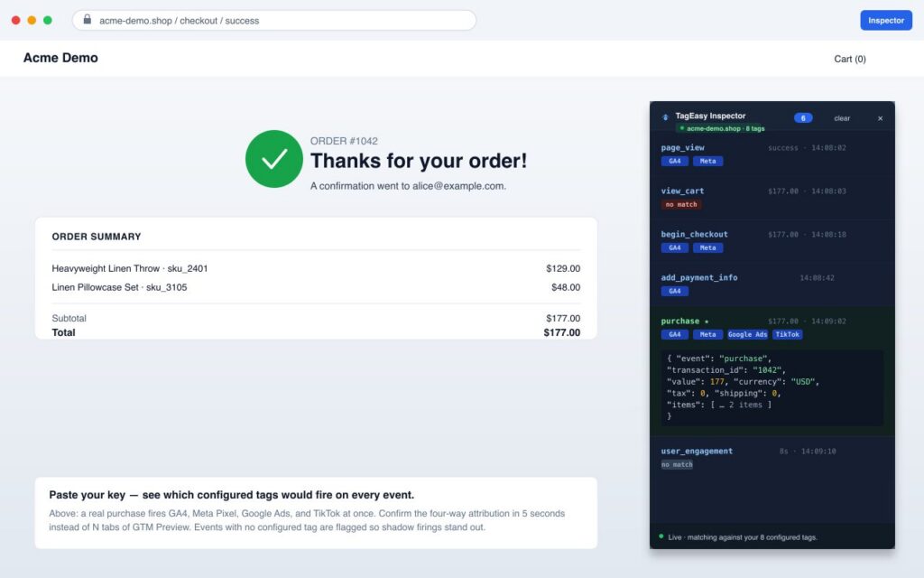Click the $129.00 item price
924x578 pixels.
click(x=563, y=268)
